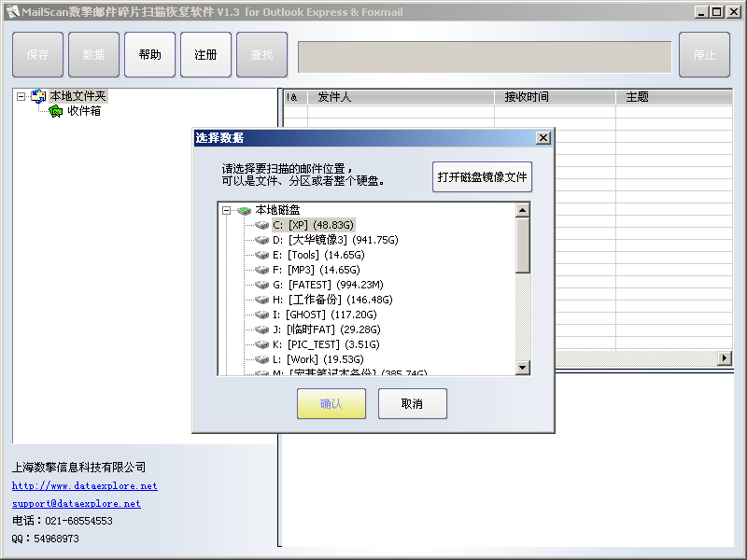747x560 pixels.
Task: Select C: [XP] (48.83G) drive text
Action: pyautogui.click(x=314, y=225)
